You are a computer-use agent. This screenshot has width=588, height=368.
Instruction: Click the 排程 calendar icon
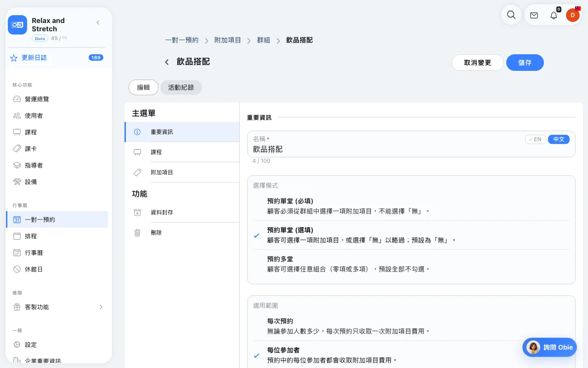pos(17,236)
